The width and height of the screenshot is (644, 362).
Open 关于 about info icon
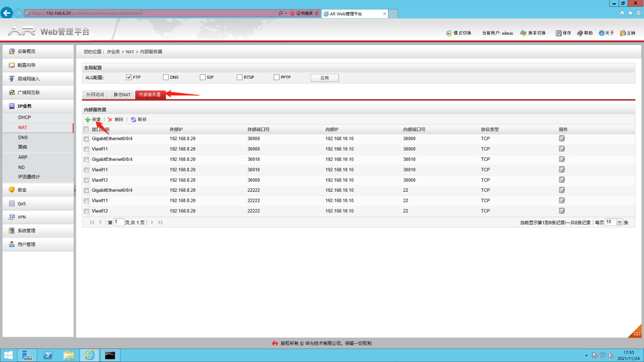601,33
